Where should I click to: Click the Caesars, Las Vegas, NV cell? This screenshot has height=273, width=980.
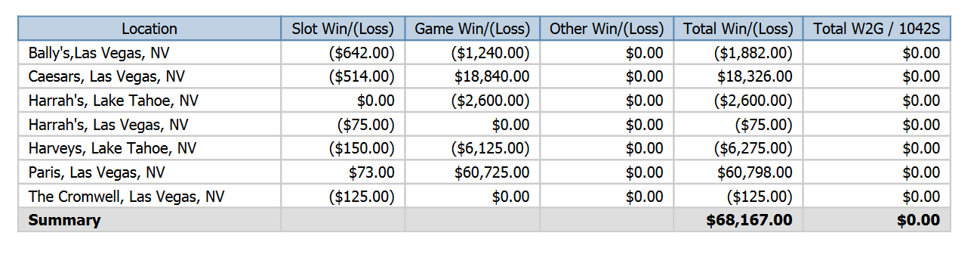[x=149, y=76]
